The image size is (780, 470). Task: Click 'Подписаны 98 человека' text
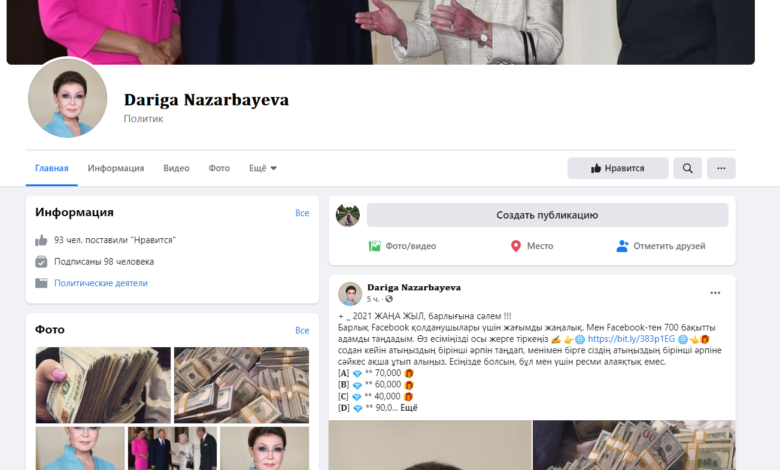[104, 262]
